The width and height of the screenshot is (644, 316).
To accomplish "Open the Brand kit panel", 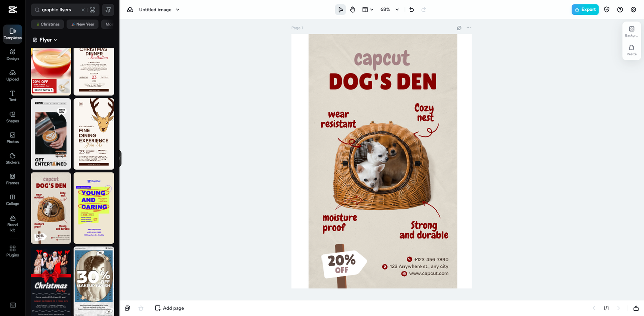I will [13, 224].
